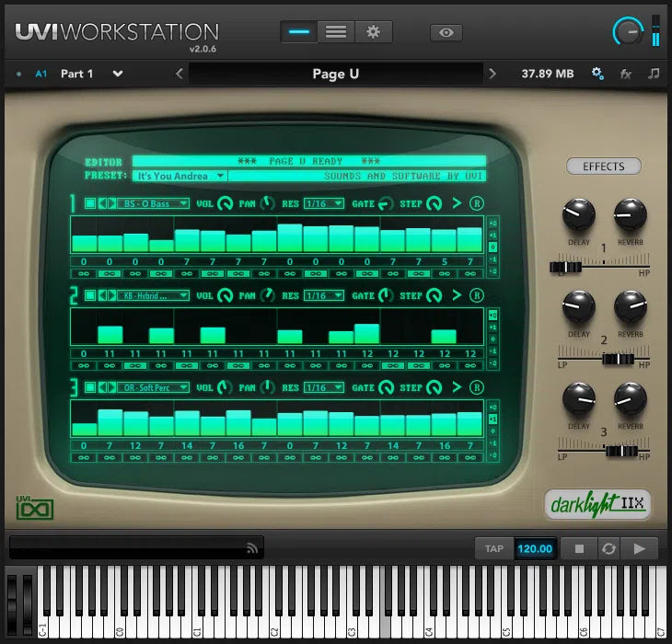Open the settings gear view in header
Image resolution: width=672 pixels, height=644 pixels.
tap(373, 31)
